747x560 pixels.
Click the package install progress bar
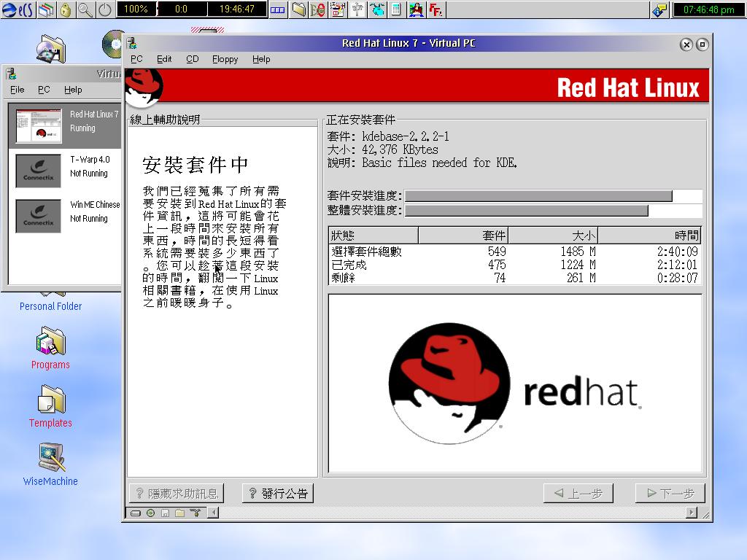553,195
